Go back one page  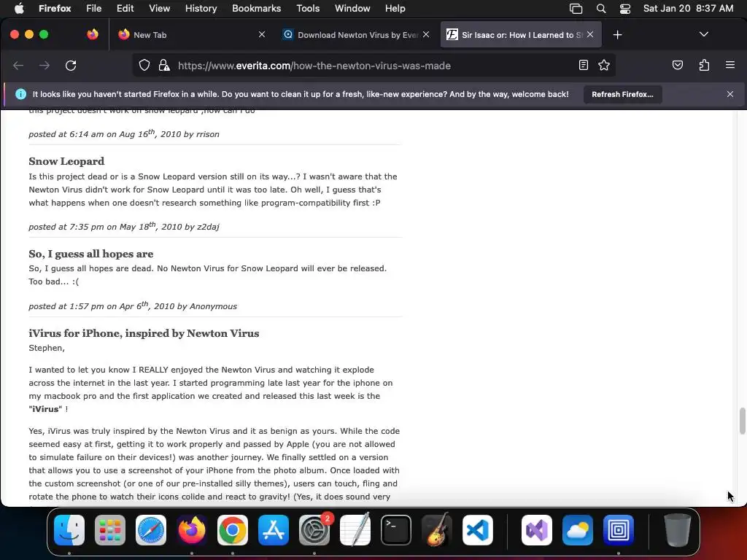[x=18, y=66]
